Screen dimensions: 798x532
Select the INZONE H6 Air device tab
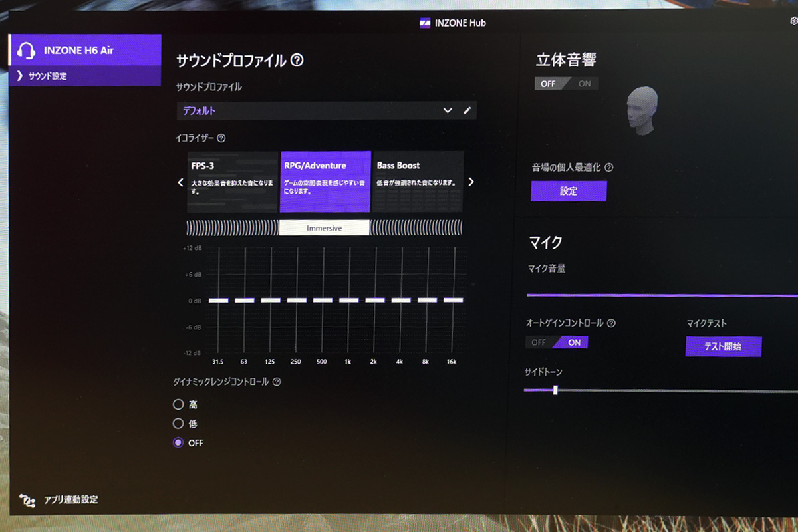coord(84,50)
